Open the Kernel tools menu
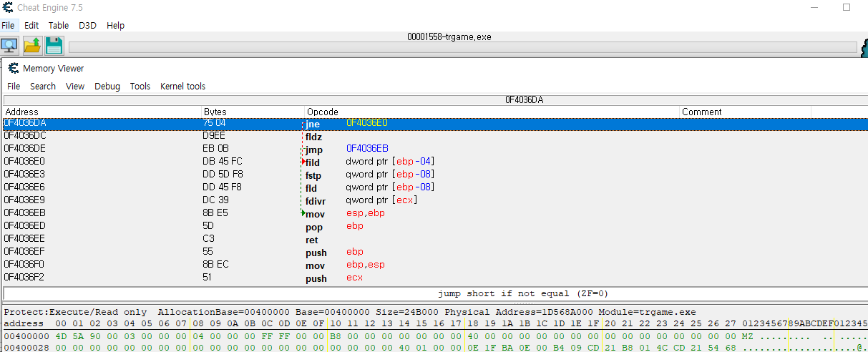The width and height of the screenshot is (868, 352). [182, 87]
